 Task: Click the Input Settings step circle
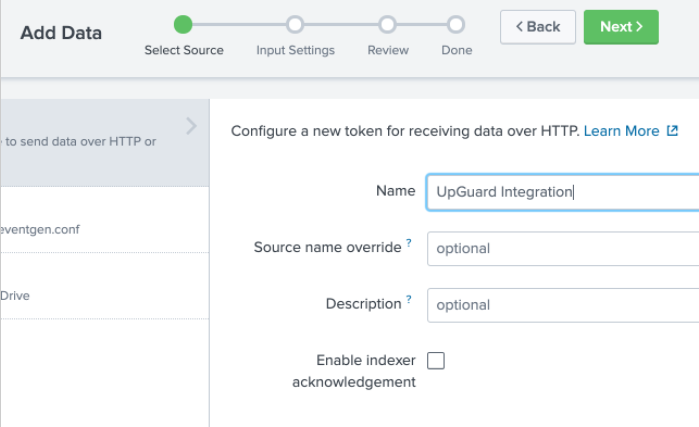pos(295,24)
